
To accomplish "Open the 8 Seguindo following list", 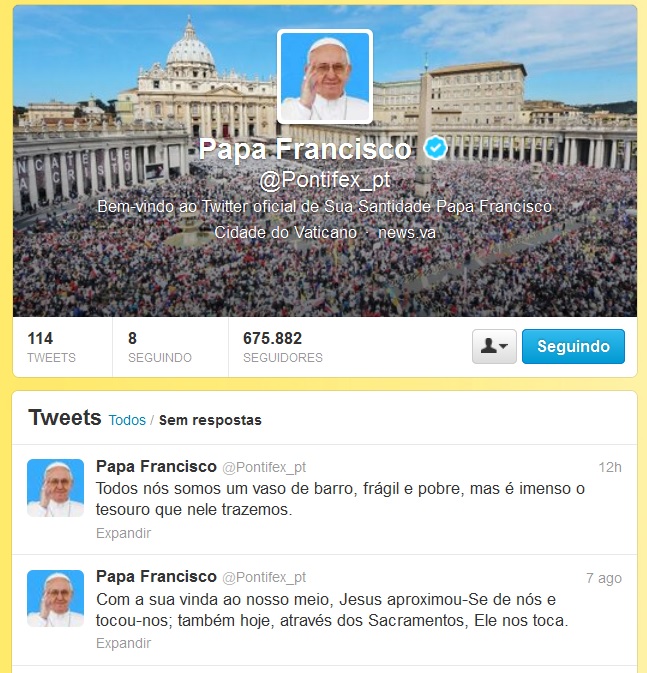I will 160,347.
